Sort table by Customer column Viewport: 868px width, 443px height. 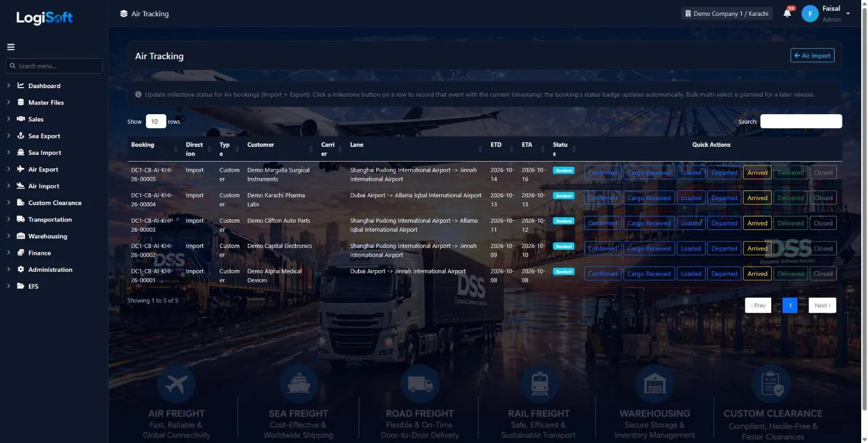pos(280,149)
